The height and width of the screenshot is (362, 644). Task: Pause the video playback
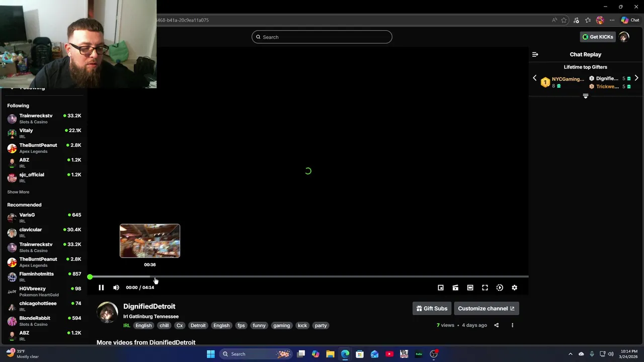101,288
